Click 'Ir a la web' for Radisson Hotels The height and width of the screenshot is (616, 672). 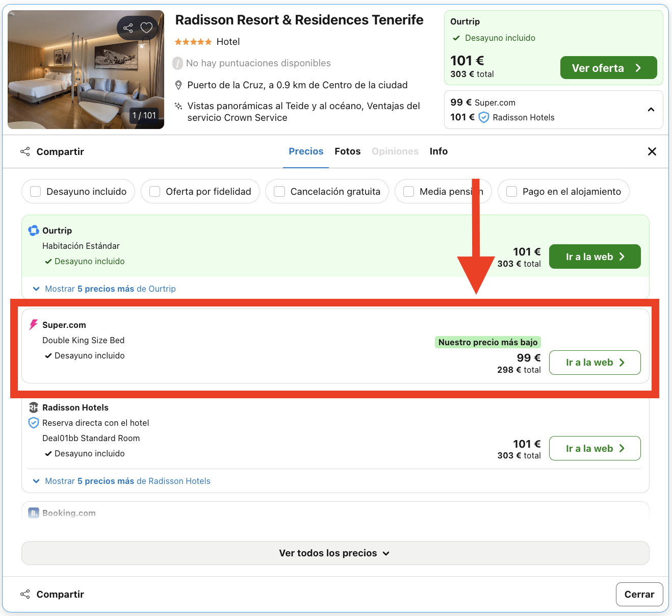595,448
